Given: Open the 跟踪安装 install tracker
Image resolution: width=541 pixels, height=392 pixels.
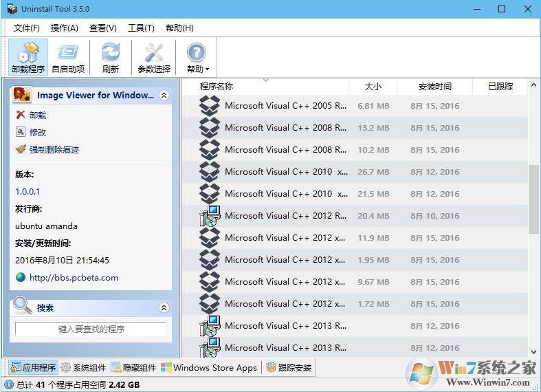Looking at the screenshot, I should point(289,367).
